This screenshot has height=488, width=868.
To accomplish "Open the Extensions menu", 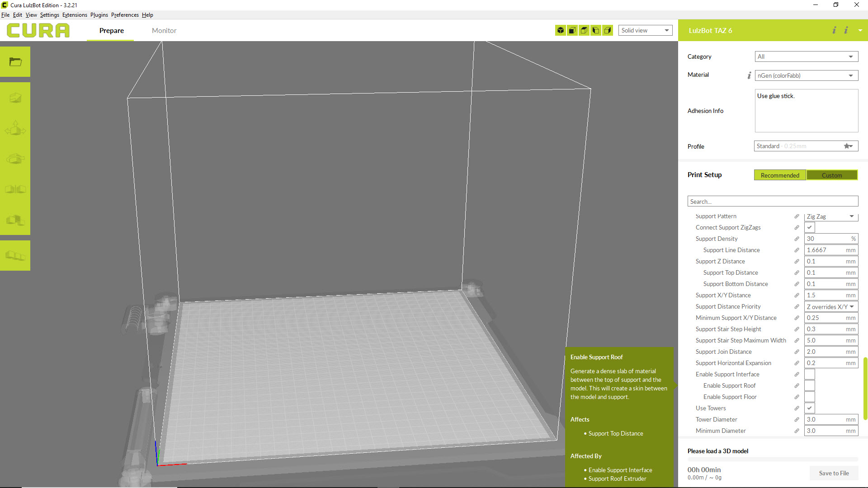I will click(75, 15).
